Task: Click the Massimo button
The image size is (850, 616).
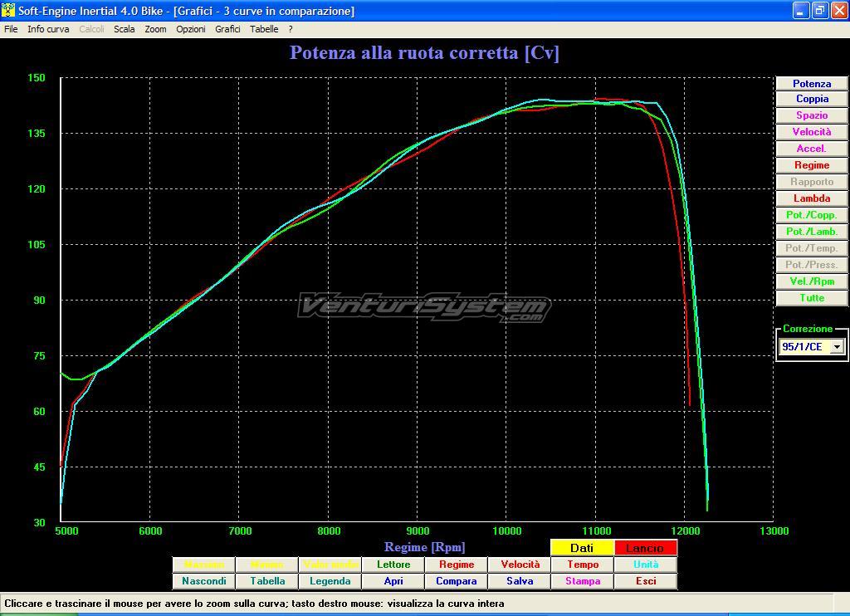Action: click(204, 565)
